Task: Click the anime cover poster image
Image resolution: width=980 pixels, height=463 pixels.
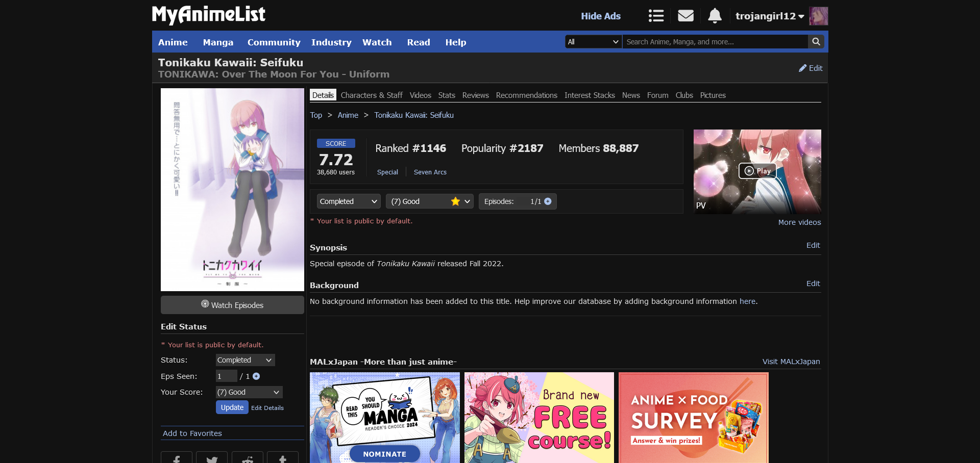Action: click(x=232, y=190)
